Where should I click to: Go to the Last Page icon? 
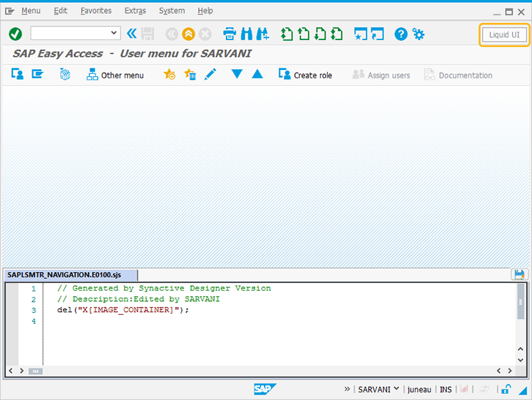click(x=337, y=34)
